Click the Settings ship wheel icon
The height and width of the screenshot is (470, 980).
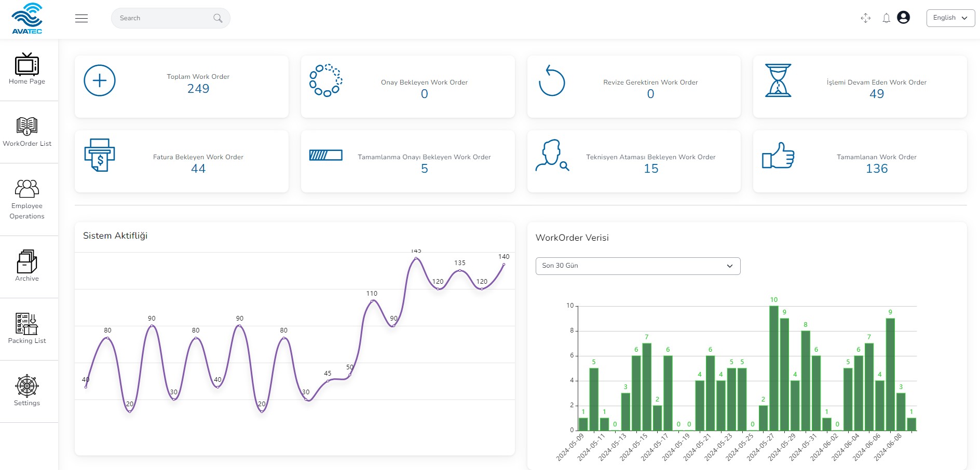click(x=27, y=386)
